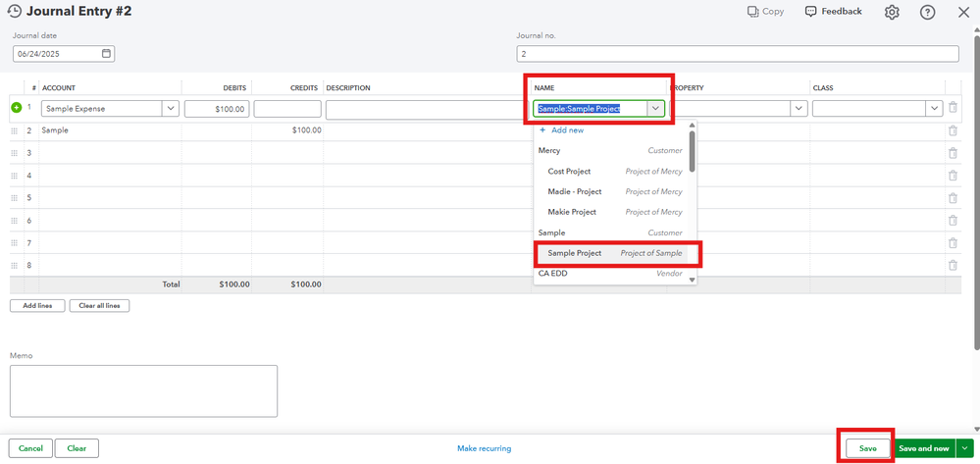The width and height of the screenshot is (980, 464).
Task: Click the drag handle on row 3
Action: coord(15,154)
